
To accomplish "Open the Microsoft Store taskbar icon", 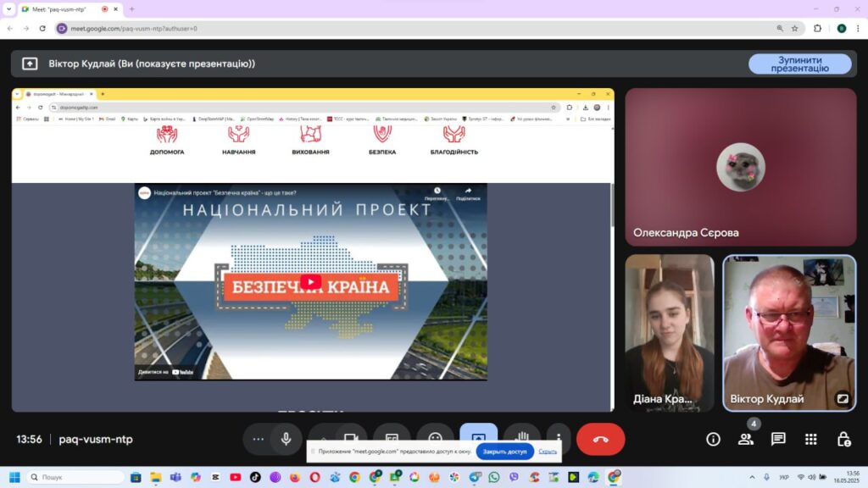I will pos(136,477).
